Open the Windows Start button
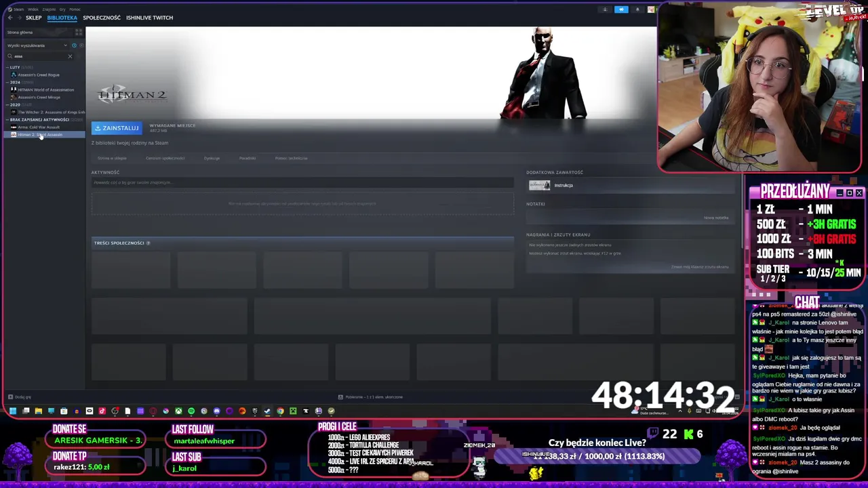 coord(12,411)
